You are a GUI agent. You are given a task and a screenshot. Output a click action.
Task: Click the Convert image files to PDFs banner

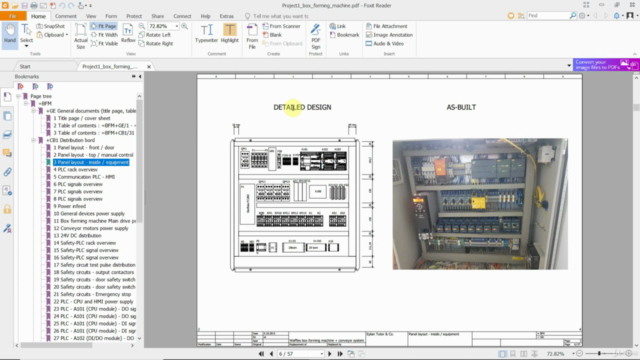[x=606, y=64]
